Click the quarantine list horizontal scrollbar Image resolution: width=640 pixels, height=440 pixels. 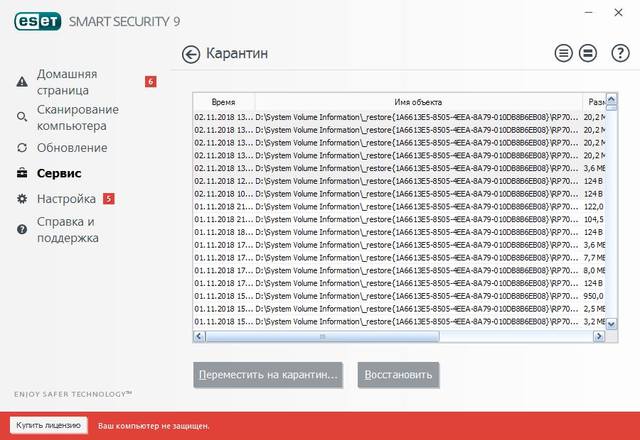(x=320, y=337)
